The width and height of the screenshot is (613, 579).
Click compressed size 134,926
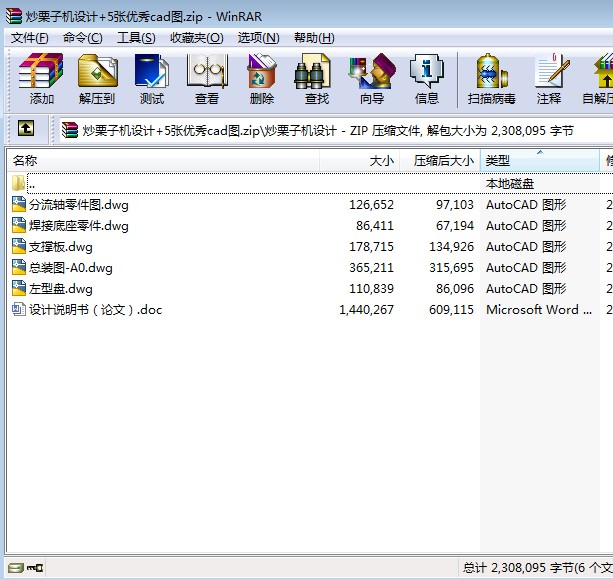coord(452,247)
